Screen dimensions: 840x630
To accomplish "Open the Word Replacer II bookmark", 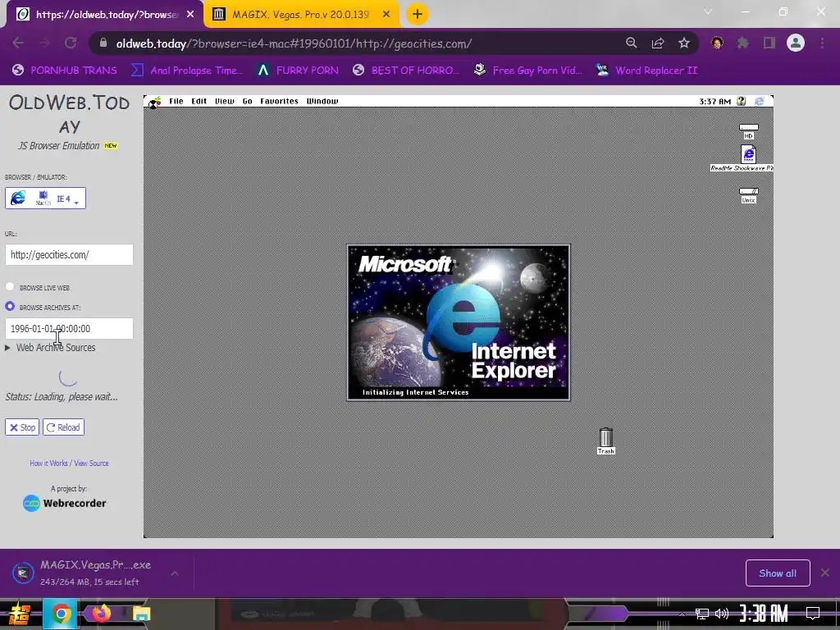I will coord(647,71).
